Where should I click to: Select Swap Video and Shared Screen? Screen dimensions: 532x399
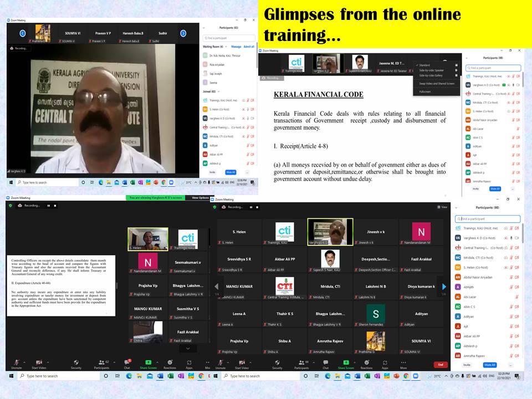(436, 84)
